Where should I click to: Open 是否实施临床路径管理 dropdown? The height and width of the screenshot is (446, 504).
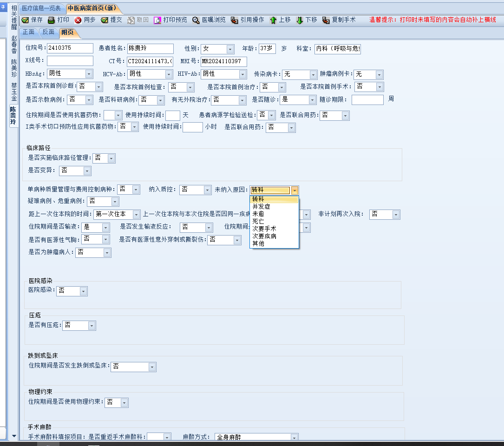(x=111, y=158)
